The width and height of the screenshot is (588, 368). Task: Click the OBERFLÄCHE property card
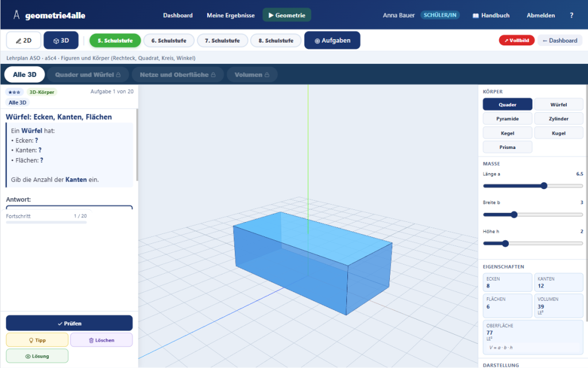(533, 337)
